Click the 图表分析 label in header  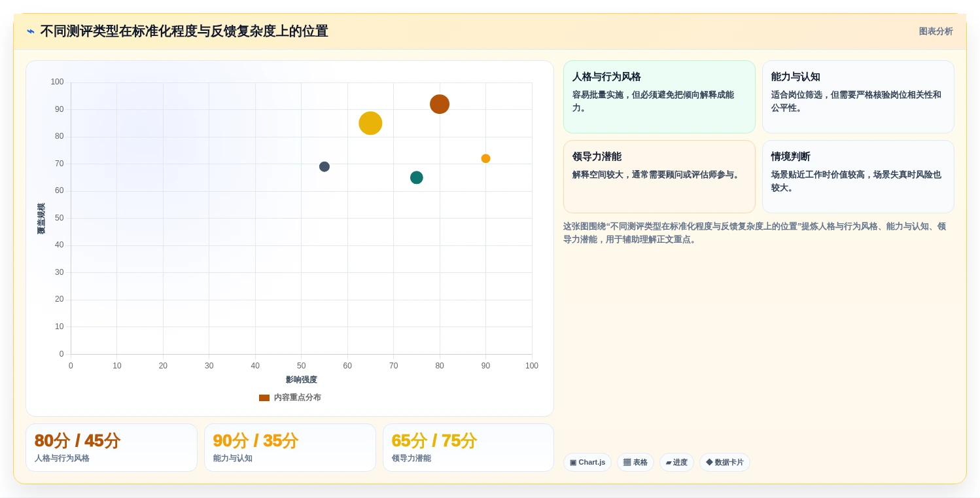pyautogui.click(x=936, y=31)
